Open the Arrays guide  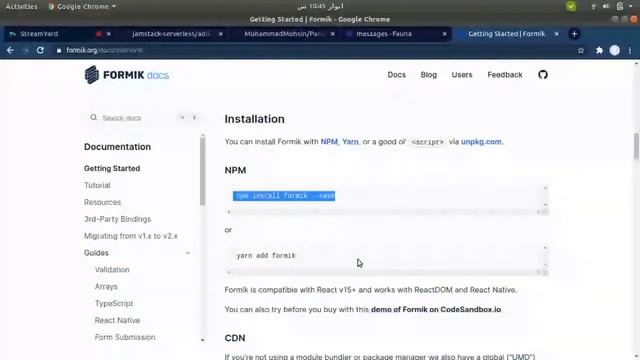coord(106,287)
